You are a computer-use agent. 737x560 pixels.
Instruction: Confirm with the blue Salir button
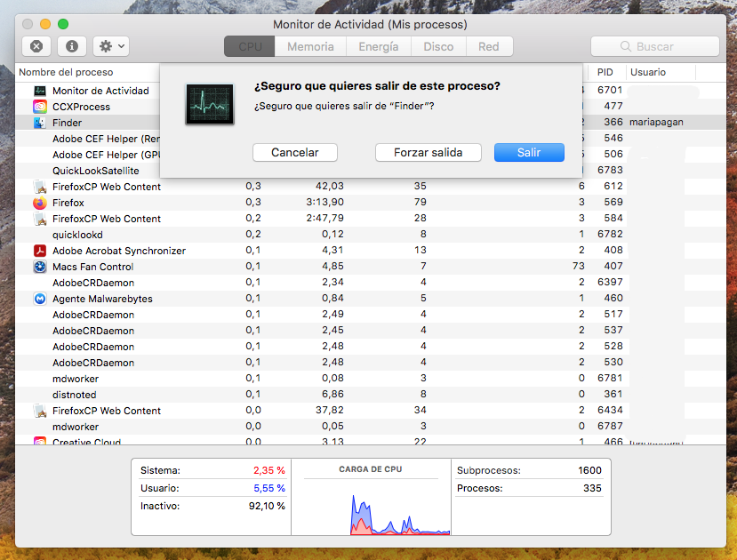[x=529, y=153]
